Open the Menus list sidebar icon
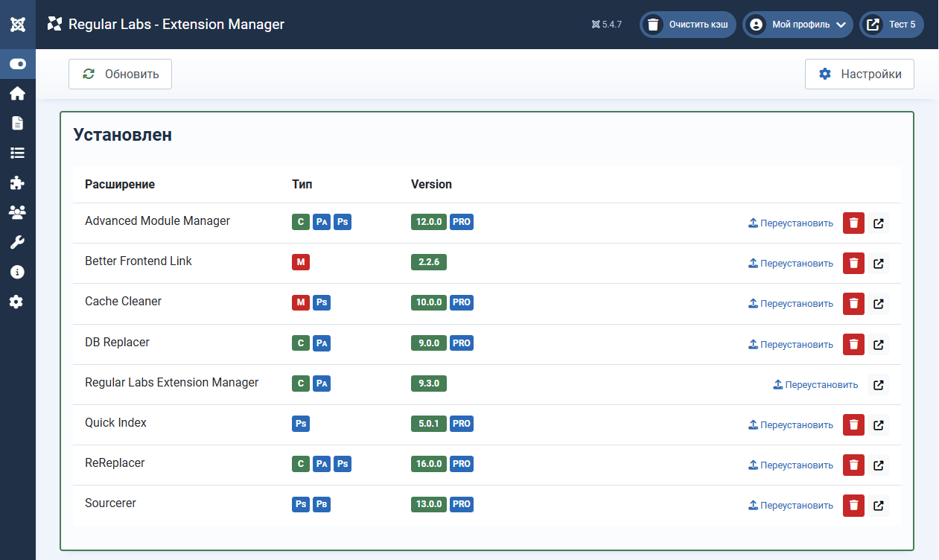 coord(18,153)
